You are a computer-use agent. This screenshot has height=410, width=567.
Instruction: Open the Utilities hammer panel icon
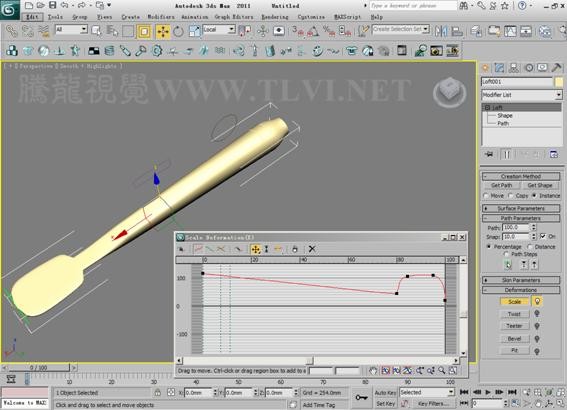click(557, 68)
